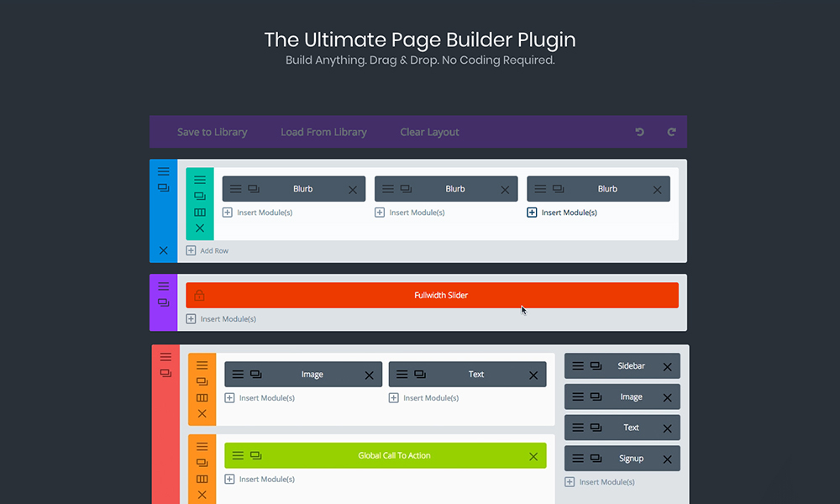Click Load From Library
This screenshot has width=840, height=504.
click(323, 132)
